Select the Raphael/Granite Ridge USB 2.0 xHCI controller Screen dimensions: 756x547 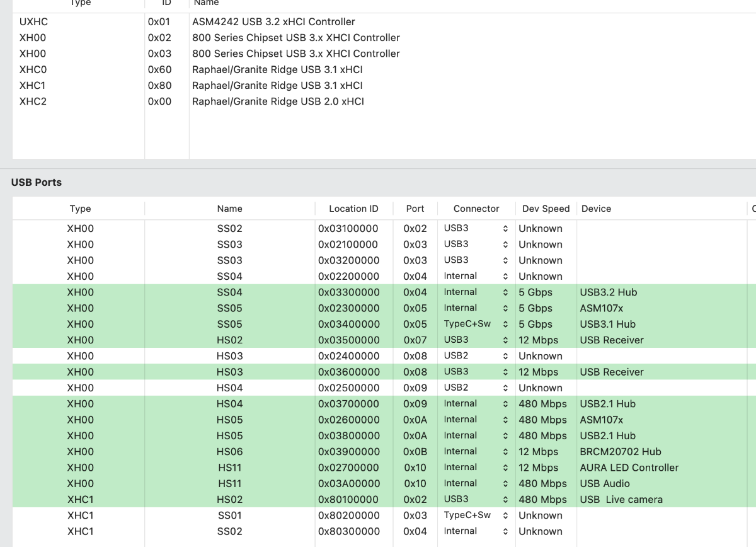278,101
